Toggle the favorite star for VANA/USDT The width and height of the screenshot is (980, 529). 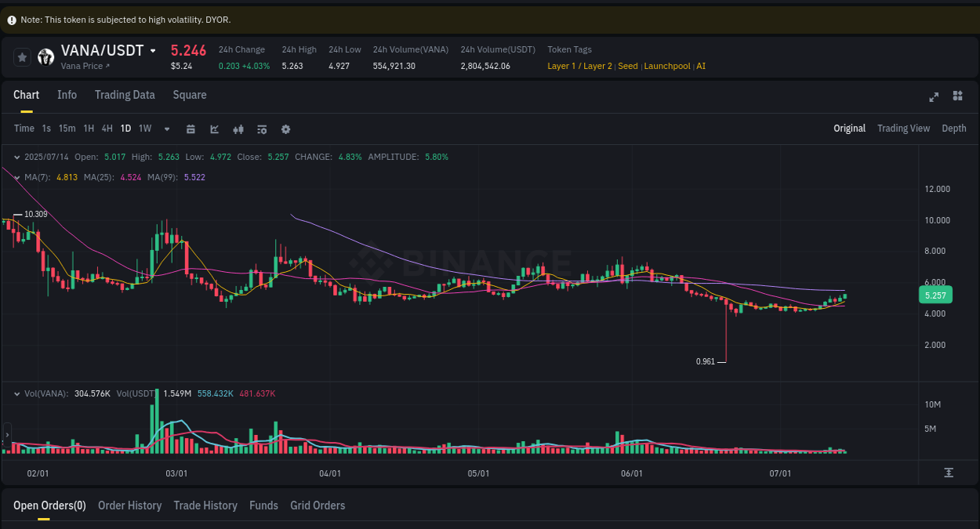(x=21, y=56)
